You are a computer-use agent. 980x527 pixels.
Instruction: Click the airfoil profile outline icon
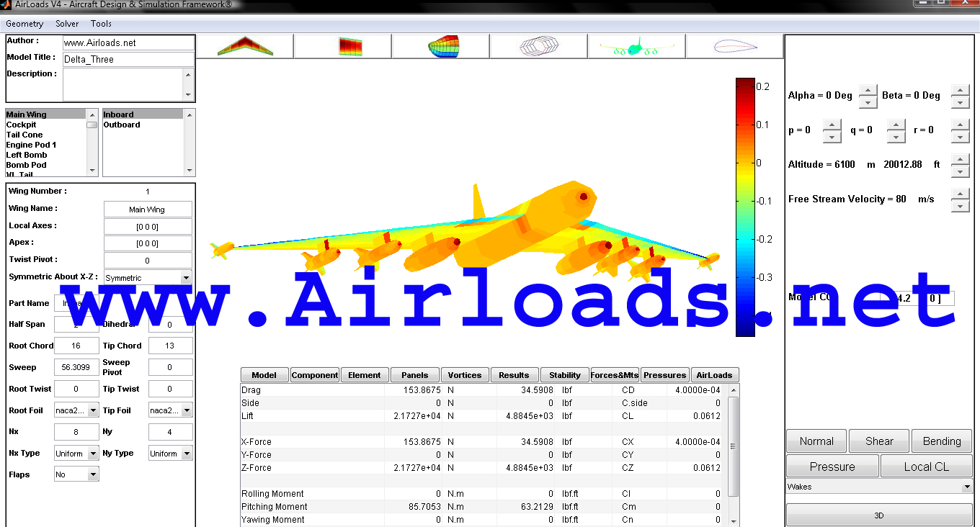(734, 47)
